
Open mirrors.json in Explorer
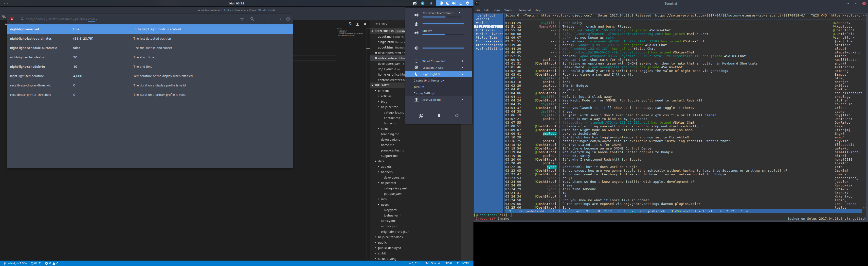point(390,226)
